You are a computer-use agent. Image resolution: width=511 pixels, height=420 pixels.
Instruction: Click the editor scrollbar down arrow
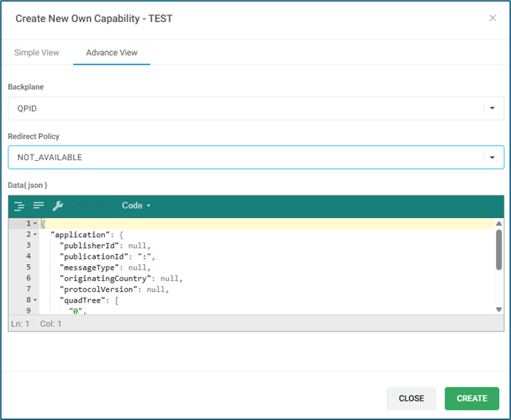tap(499, 310)
